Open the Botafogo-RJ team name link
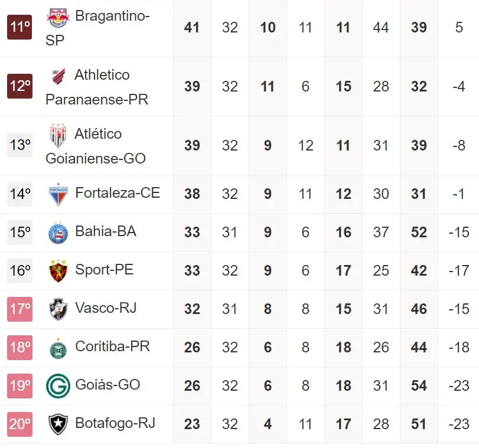Viewport: 479px width, 448px height. coord(115,423)
